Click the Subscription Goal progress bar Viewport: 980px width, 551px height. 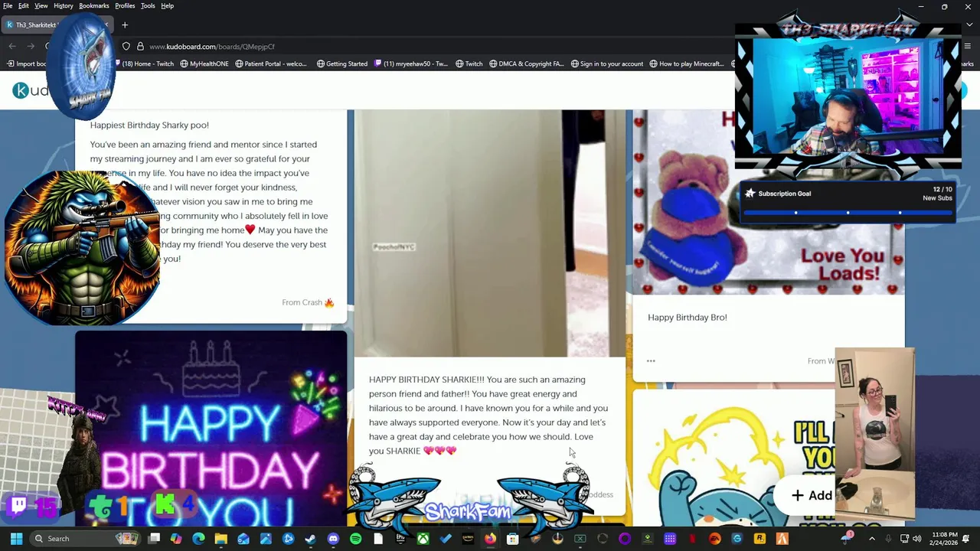pos(848,213)
